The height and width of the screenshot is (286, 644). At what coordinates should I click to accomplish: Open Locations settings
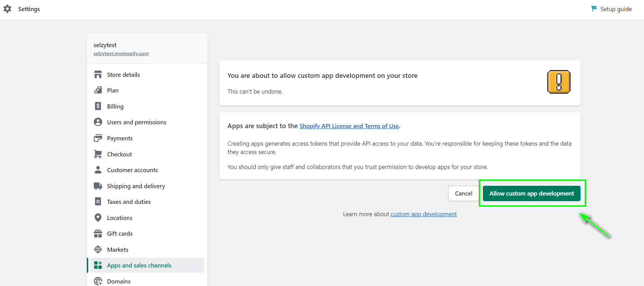147,218
